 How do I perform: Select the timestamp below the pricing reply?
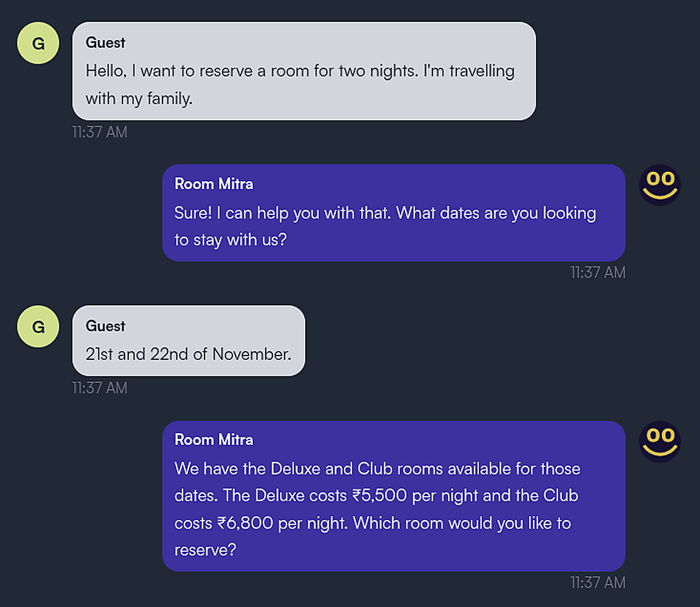(x=598, y=583)
